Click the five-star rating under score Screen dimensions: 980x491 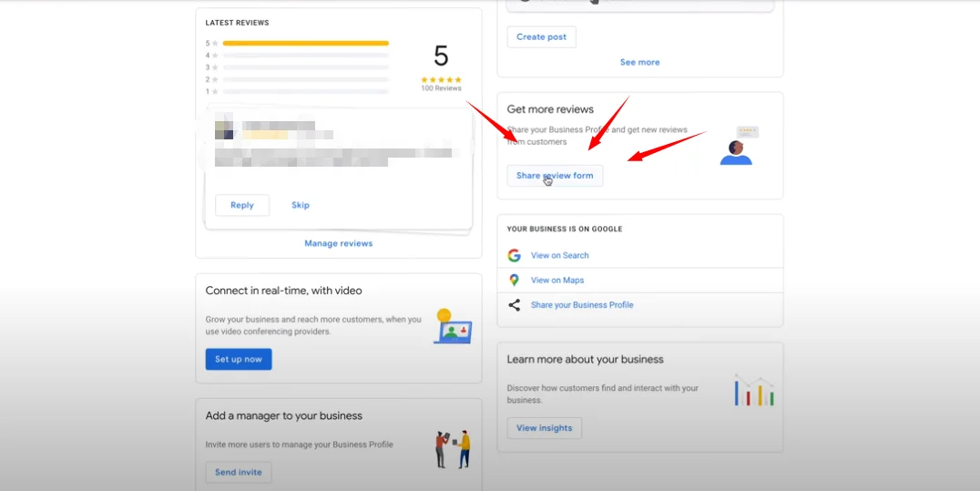[441, 80]
